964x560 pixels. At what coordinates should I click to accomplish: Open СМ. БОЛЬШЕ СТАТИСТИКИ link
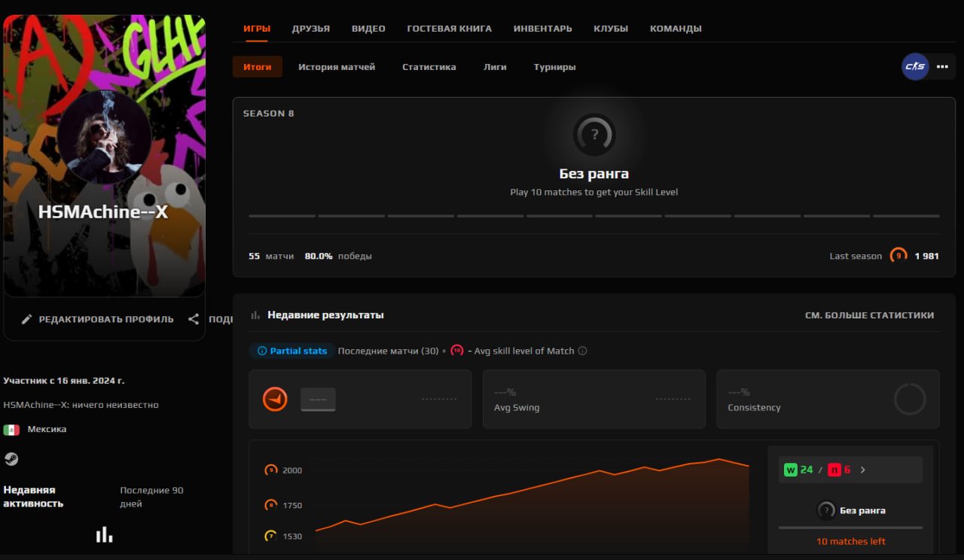[x=869, y=315]
